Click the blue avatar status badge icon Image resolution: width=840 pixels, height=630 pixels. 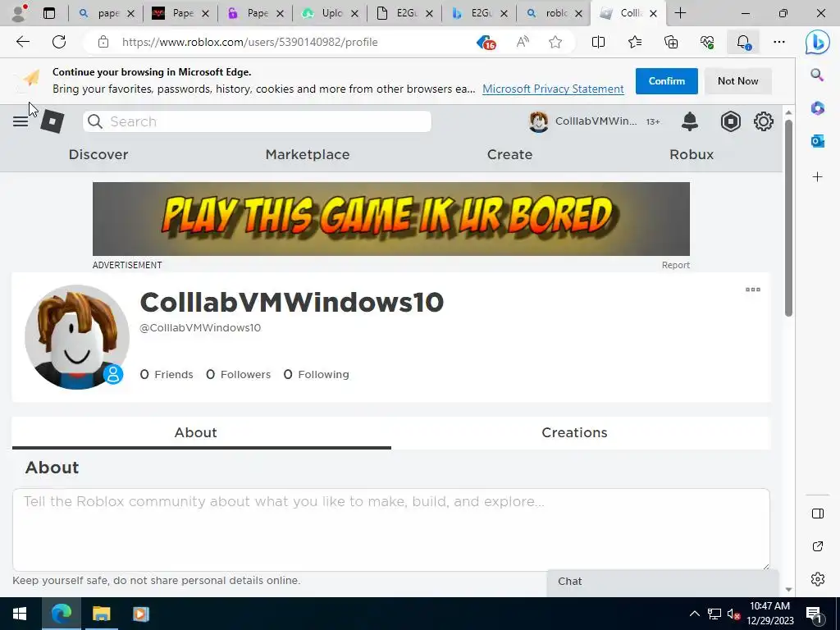[113, 374]
